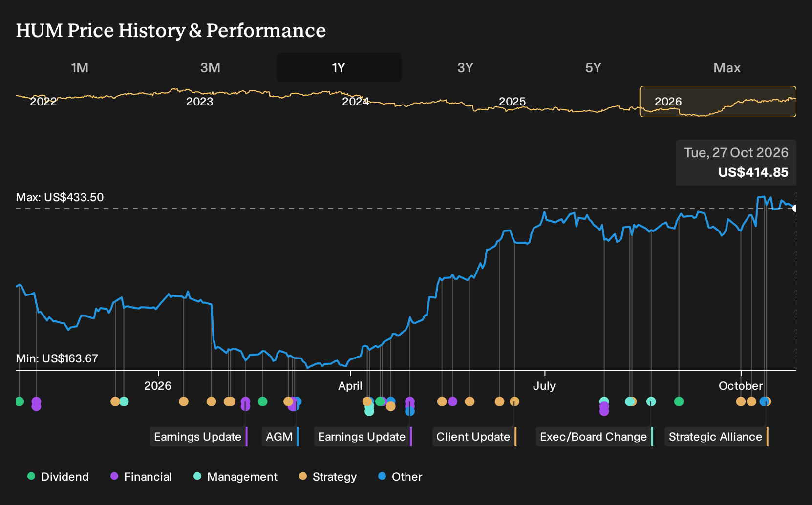Click the 'US$414.85' tooltip price

click(753, 172)
